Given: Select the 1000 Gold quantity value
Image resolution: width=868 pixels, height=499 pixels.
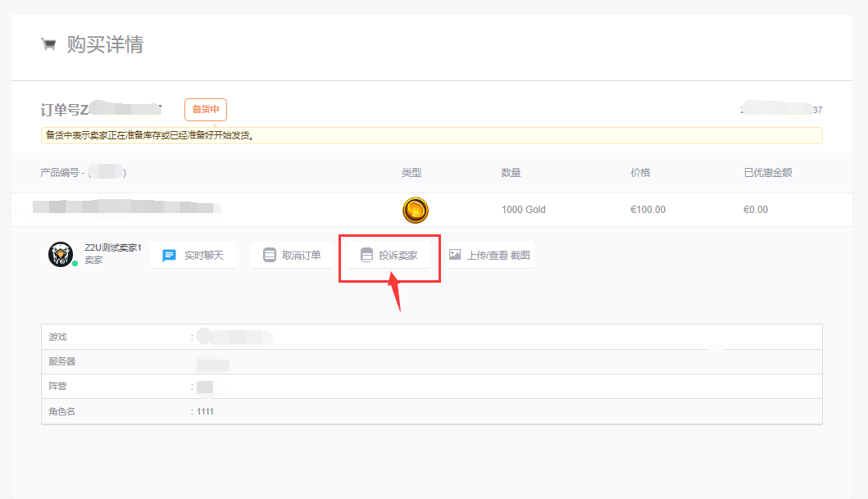Looking at the screenshot, I should [x=523, y=210].
